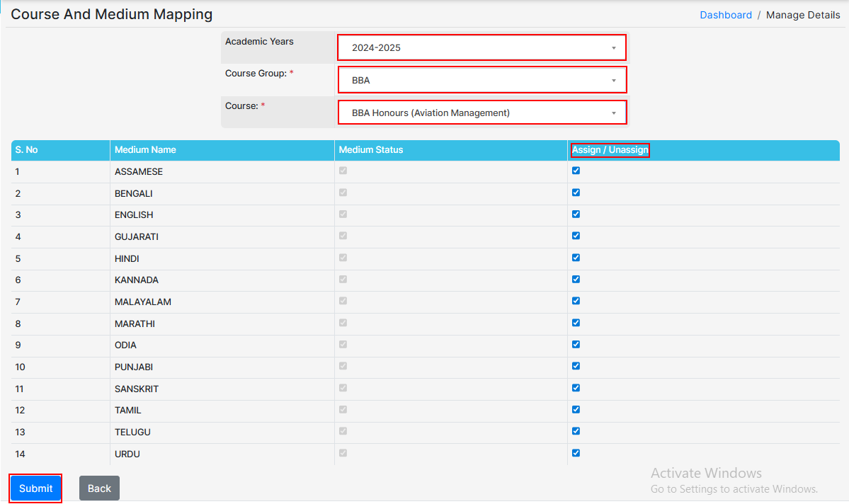The width and height of the screenshot is (849, 504).
Task: Unassign the URDU medium checkbox
Action: [576, 453]
